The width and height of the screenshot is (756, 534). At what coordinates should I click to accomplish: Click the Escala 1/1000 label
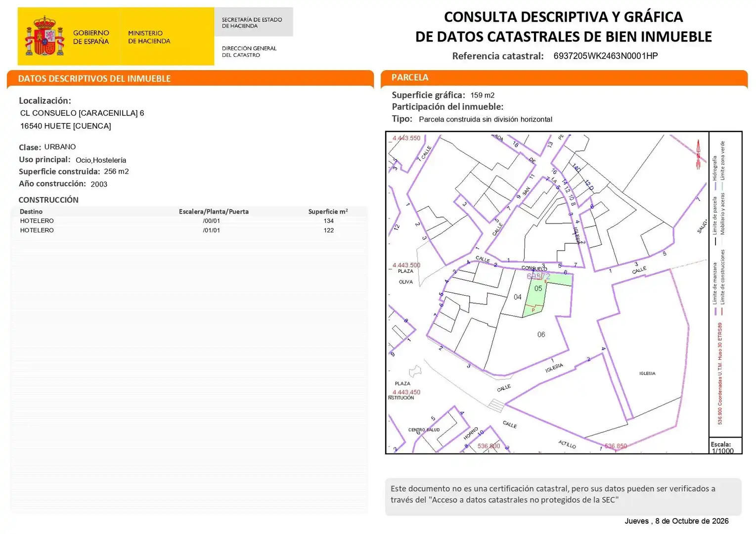(x=722, y=447)
